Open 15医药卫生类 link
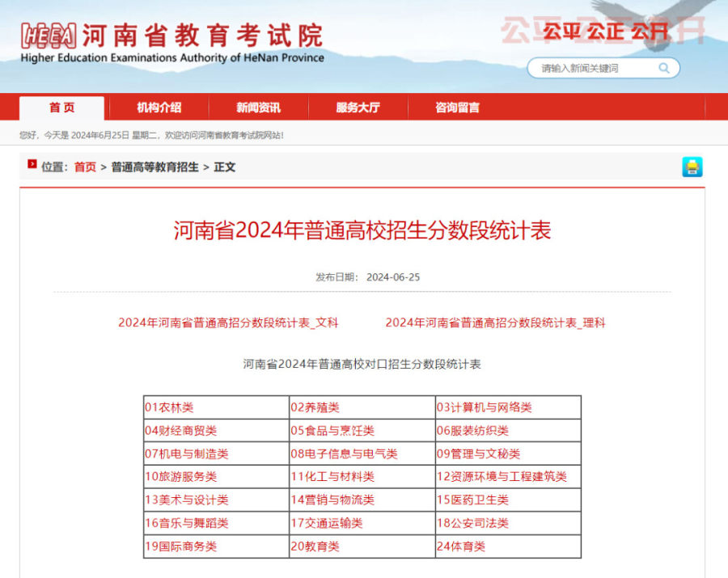728x578 pixels. 472,500
